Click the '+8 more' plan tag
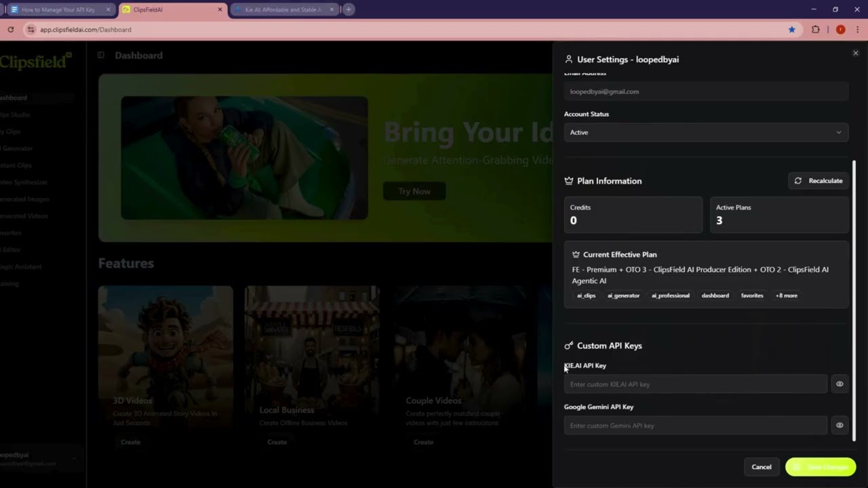Viewport: 868px width, 488px height. 787,296
